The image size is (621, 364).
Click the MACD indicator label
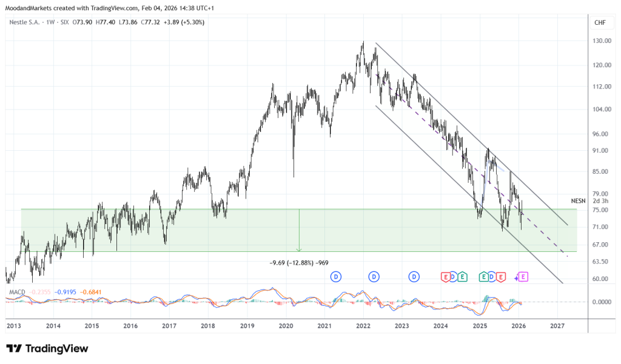pyautogui.click(x=18, y=293)
